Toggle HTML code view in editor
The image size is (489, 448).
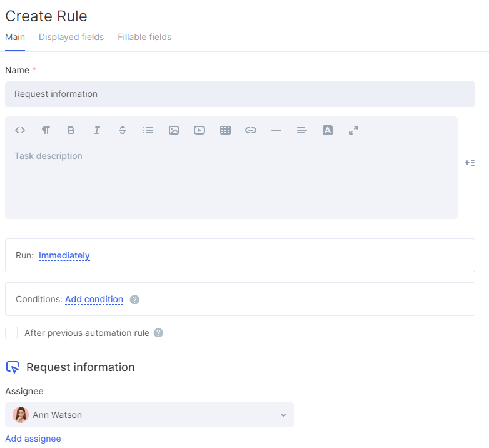[x=20, y=130]
